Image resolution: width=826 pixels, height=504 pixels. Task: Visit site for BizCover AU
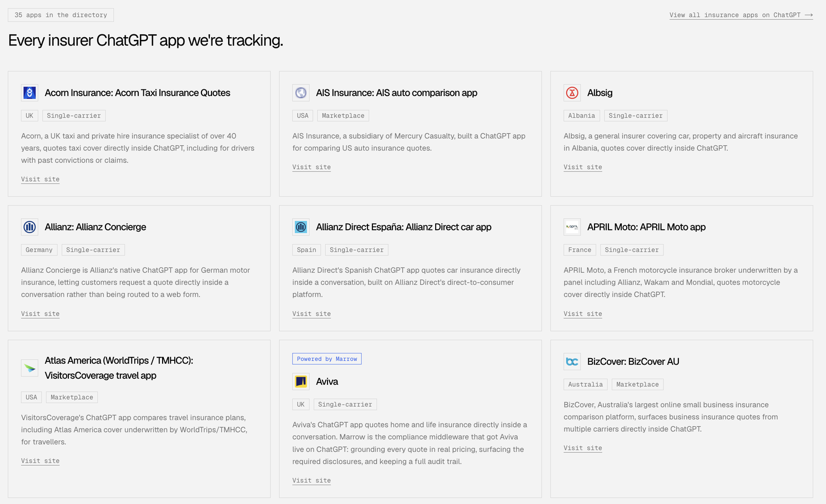tap(583, 448)
